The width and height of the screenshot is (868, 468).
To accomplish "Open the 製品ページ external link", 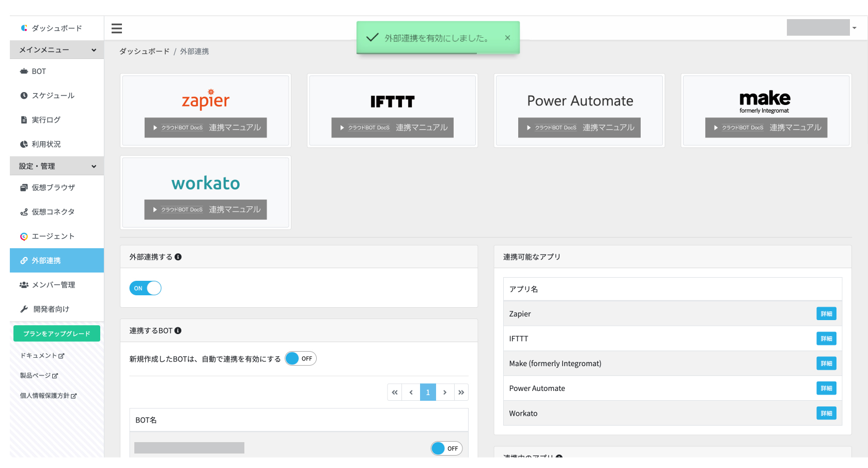I will pyautogui.click(x=39, y=375).
